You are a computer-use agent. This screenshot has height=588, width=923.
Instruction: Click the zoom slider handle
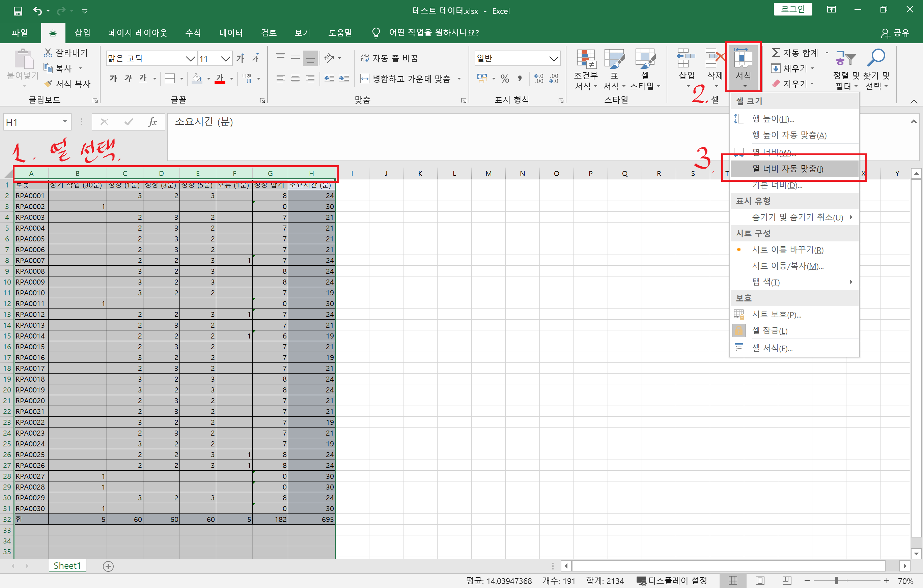click(x=836, y=581)
